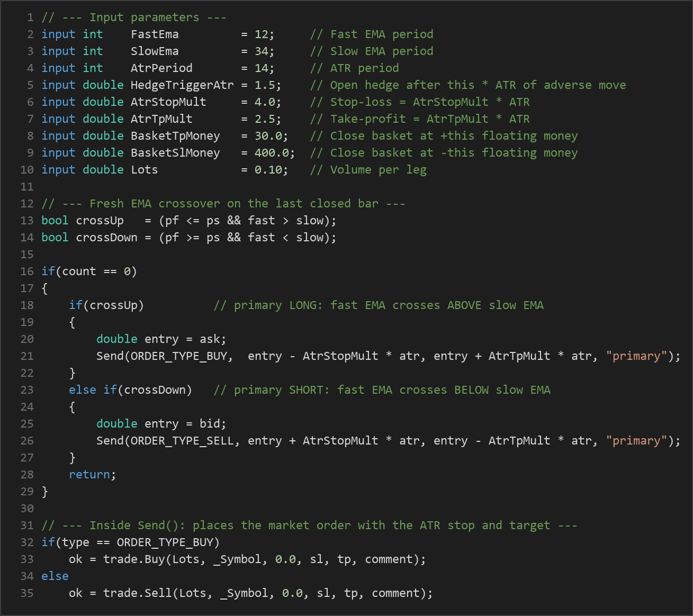This screenshot has width=693, height=616.
Task: Click the 'Fresh EMA crossover' comment line
Action: 223,204
